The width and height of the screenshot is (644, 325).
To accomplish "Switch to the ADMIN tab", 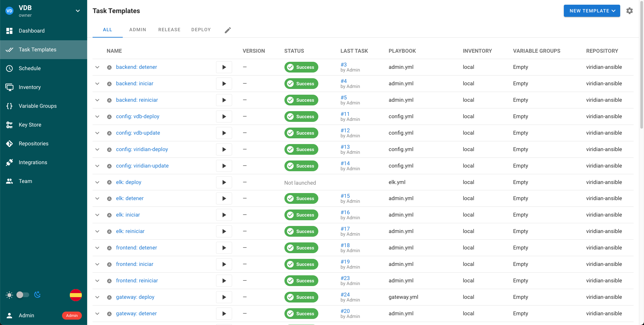I will 138,30.
